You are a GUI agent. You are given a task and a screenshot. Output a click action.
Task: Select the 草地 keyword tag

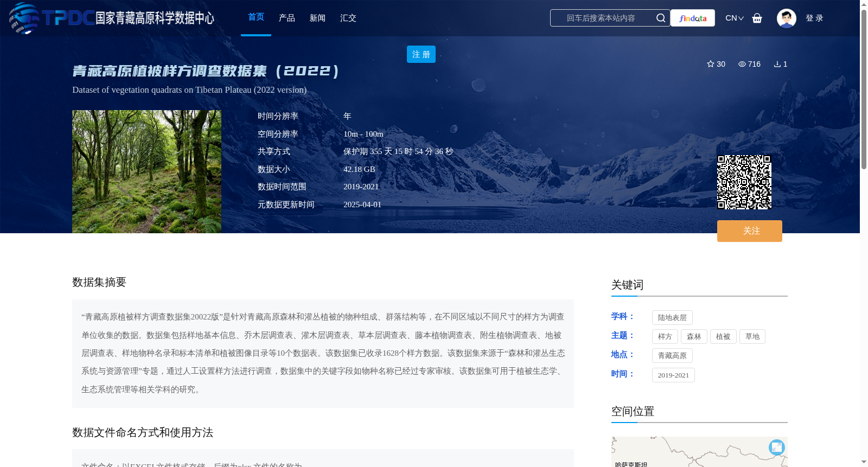[x=752, y=337]
